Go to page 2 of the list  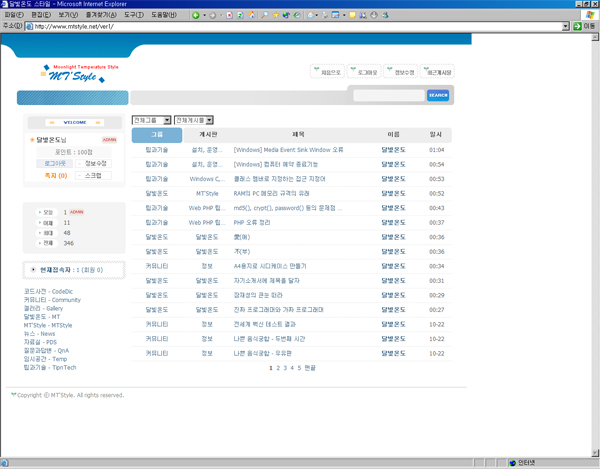coord(278,368)
